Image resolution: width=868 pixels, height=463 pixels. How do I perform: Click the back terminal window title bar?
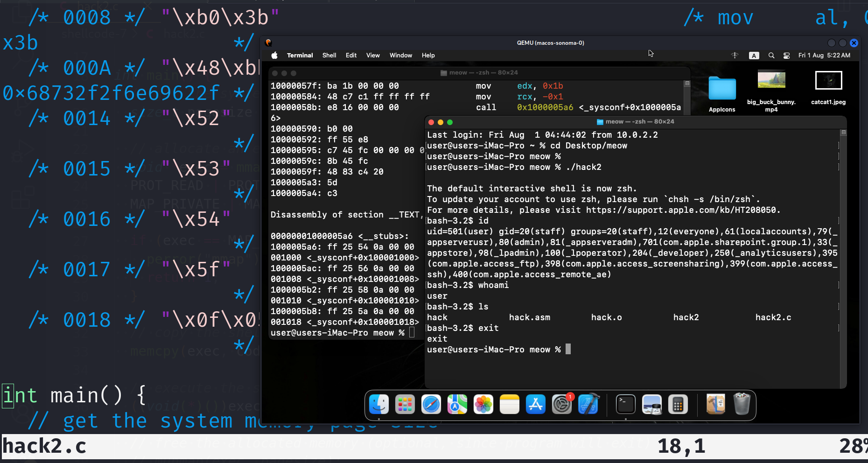[x=479, y=73]
